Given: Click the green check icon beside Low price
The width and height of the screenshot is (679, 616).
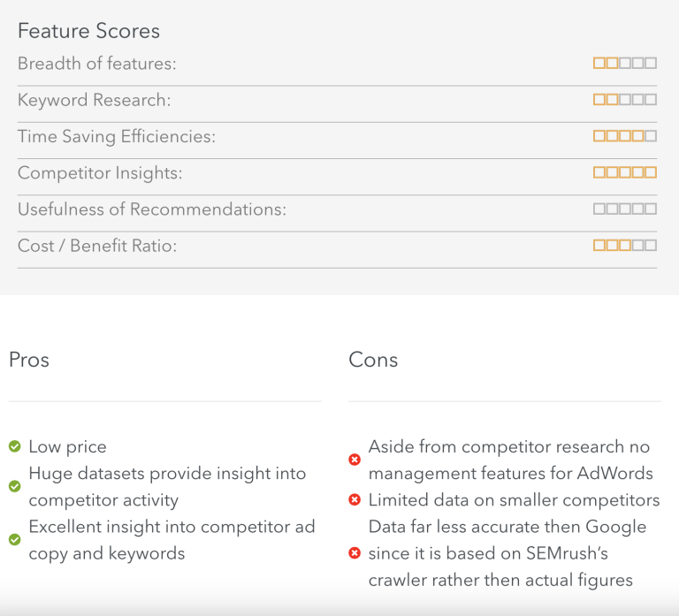Looking at the screenshot, I should (x=15, y=446).
